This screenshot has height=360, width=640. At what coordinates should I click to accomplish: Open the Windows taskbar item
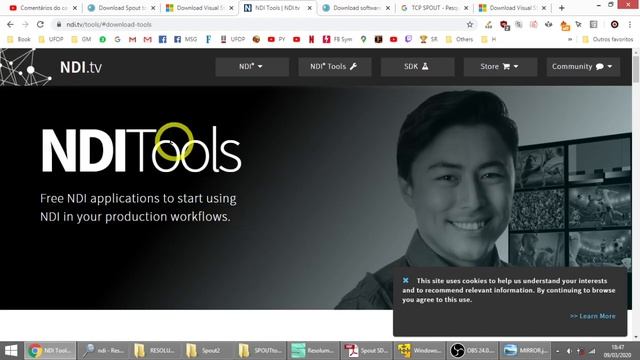click(x=419, y=350)
